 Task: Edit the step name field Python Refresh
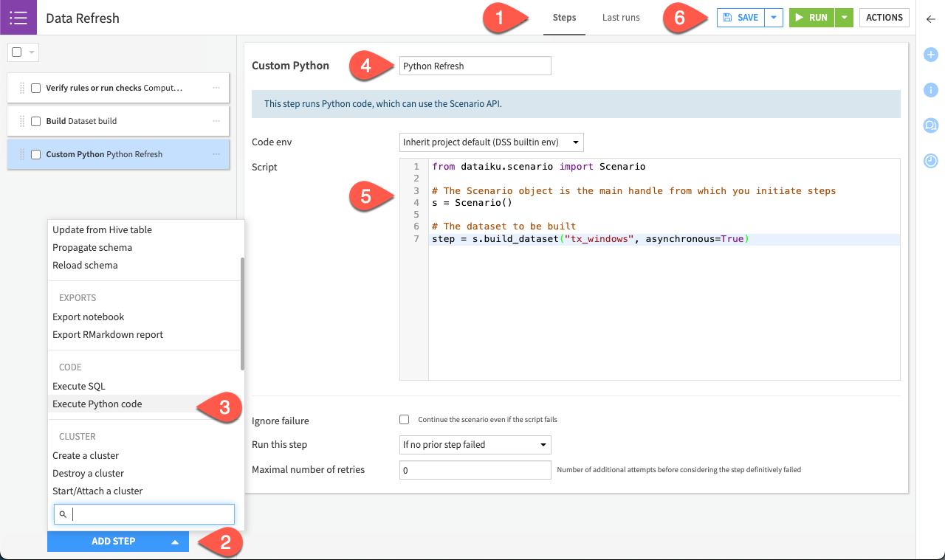(475, 66)
